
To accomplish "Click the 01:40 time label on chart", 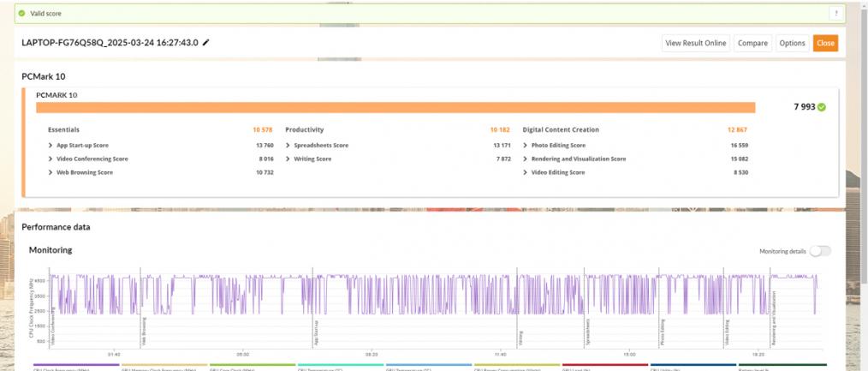I will coord(114,354).
